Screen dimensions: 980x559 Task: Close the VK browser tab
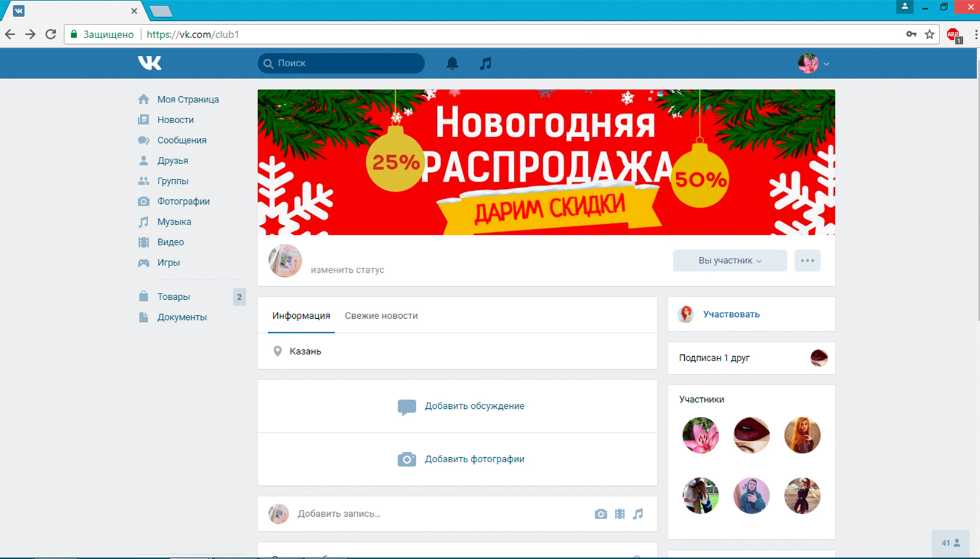(134, 11)
